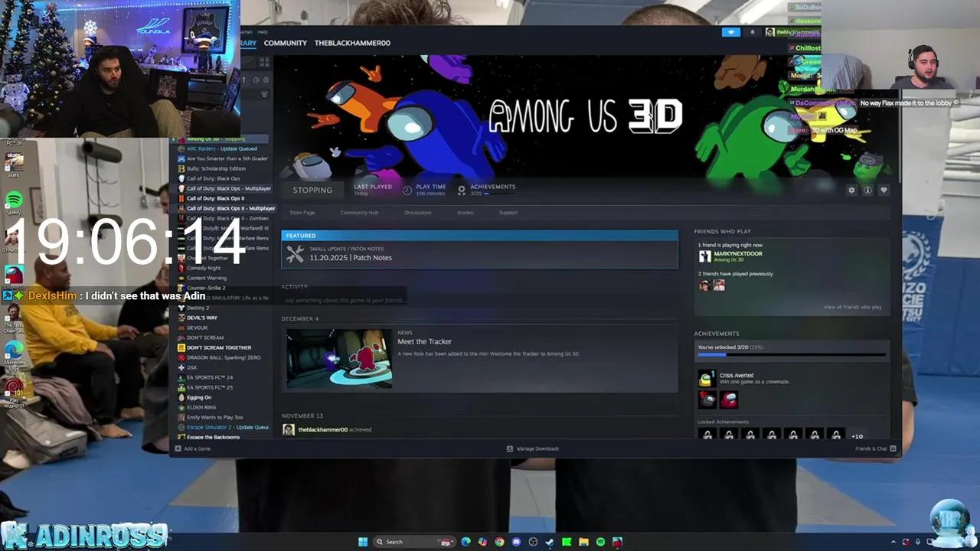Open Among Us 3D from the taskbar
This screenshot has height=551, width=980.
click(x=617, y=542)
